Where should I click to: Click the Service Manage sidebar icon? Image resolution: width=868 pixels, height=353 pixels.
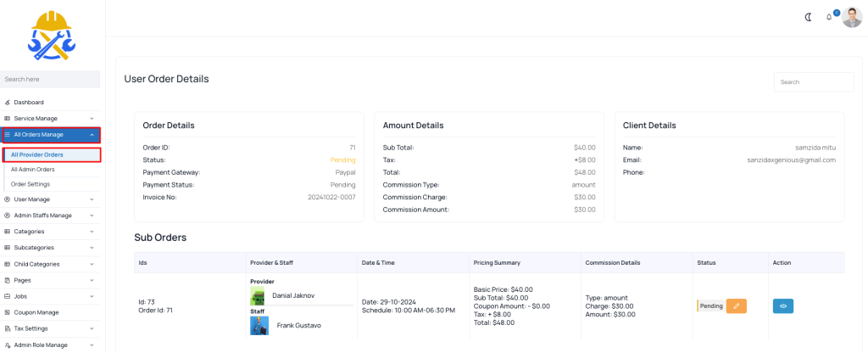7,119
